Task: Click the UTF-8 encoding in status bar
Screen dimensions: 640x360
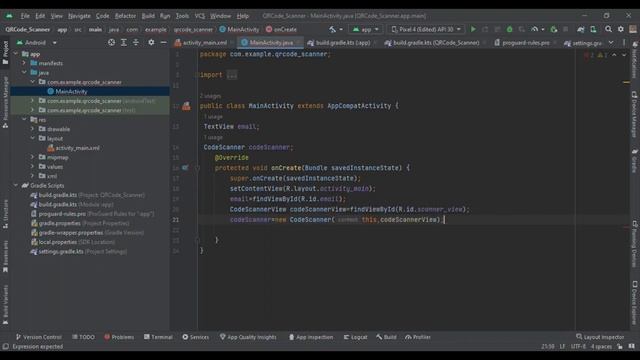Action: (x=578, y=347)
